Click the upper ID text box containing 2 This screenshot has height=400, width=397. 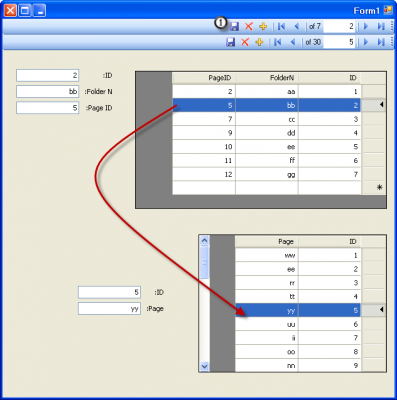tap(48, 75)
